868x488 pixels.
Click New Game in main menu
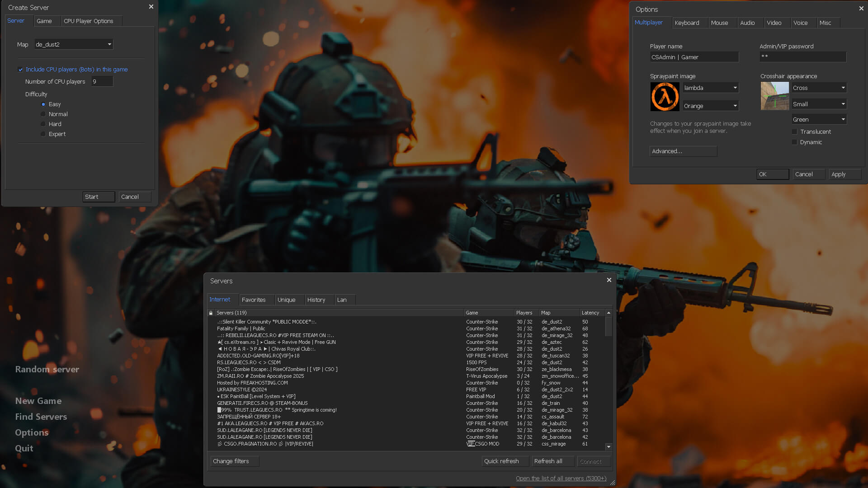coord(38,401)
